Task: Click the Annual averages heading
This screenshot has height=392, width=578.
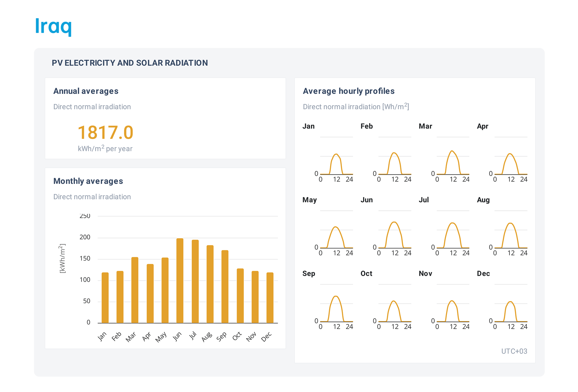Action: tap(86, 91)
